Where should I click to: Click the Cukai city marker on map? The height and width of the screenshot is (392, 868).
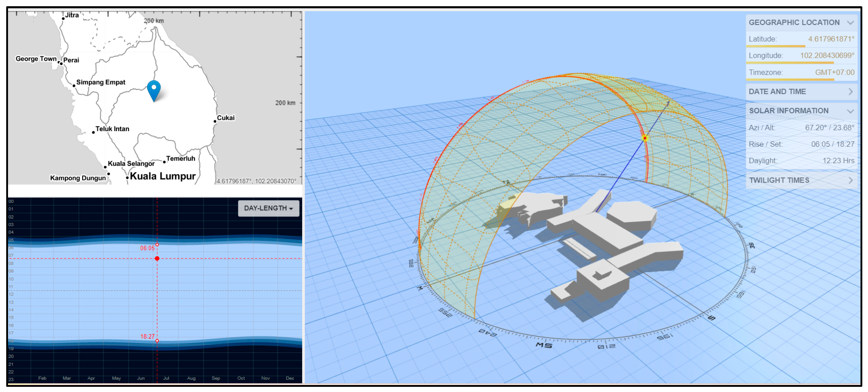(x=215, y=121)
